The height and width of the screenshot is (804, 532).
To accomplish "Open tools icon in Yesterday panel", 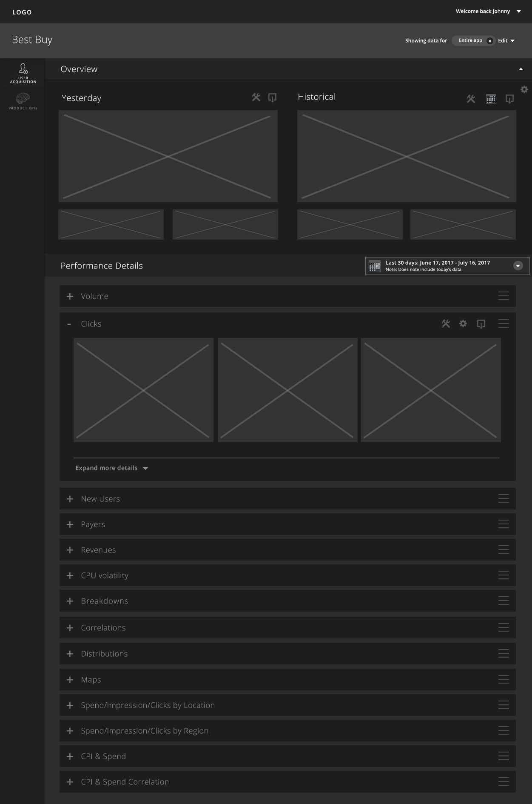I will (256, 97).
